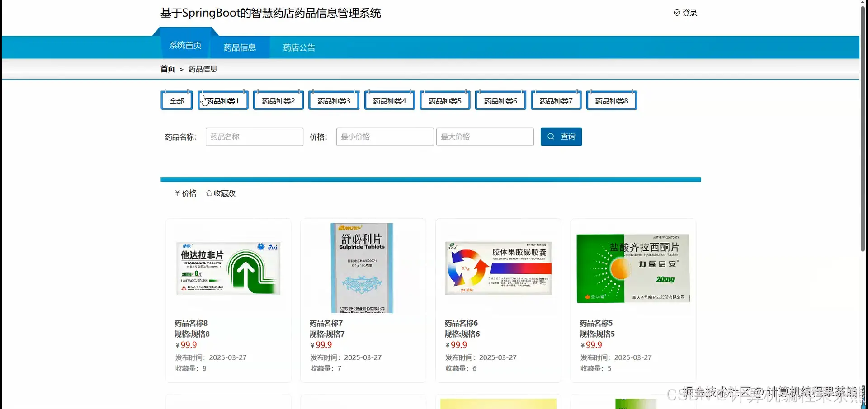Click the 药品名称7 title
868x409 pixels.
click(x=326, y=323)
